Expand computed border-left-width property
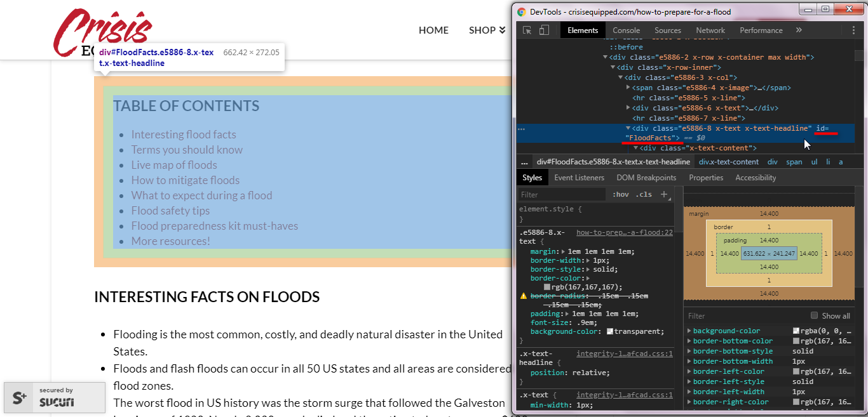Screen dimensions: 868x417 coord(689,392)
